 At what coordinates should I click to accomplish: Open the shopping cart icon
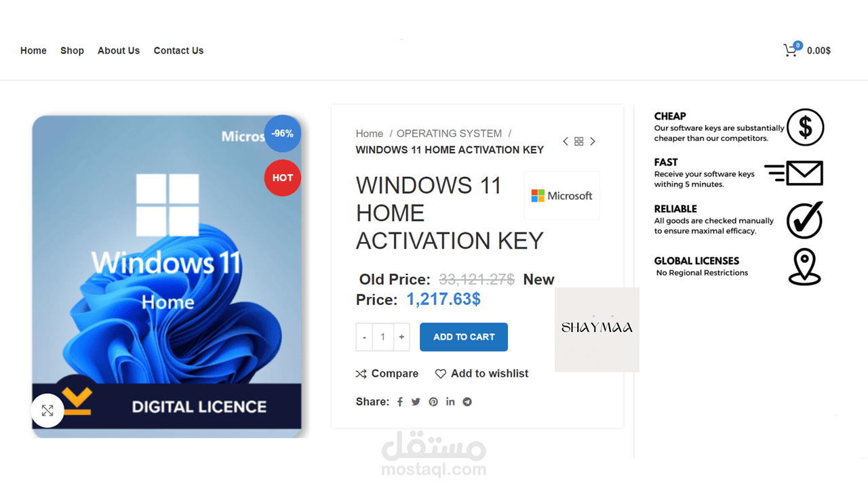pyautogui.click(x=791, y=50)
